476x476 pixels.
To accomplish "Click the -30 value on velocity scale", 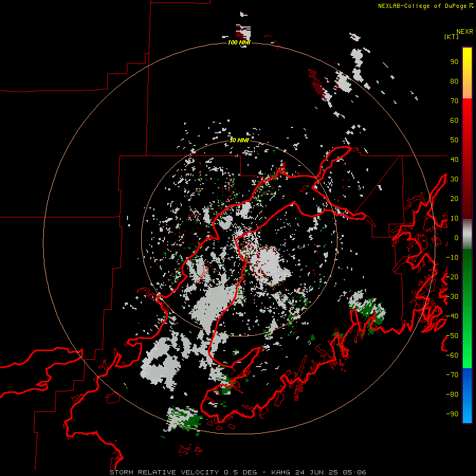I will point(452,297).
